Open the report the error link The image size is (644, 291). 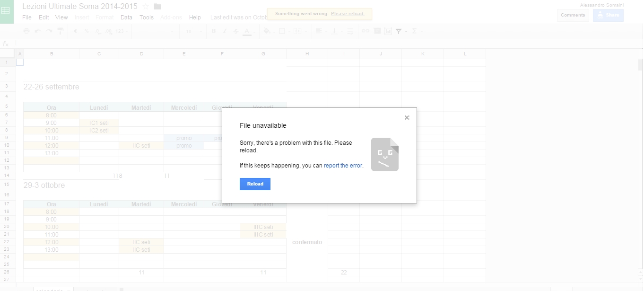point(343,166)
